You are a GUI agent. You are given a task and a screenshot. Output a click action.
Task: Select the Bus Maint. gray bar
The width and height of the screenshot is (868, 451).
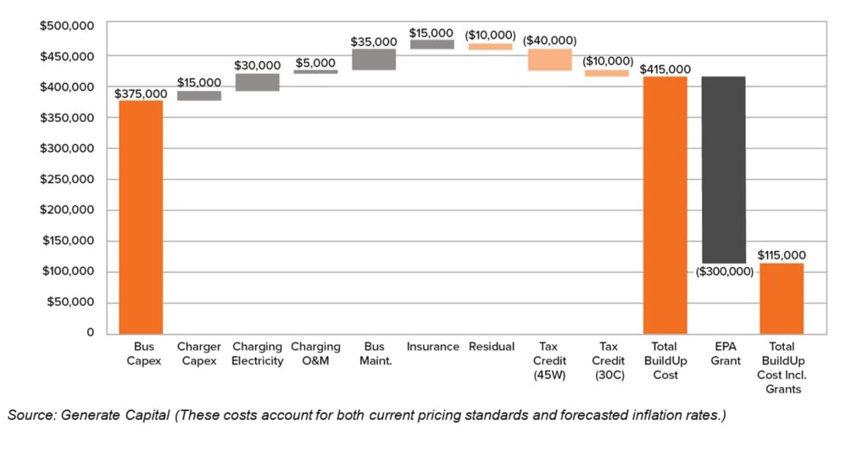tap(374, 59)
